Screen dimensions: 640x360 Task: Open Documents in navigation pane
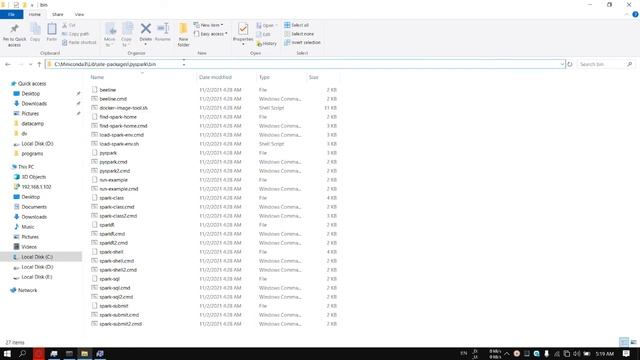[x=34, y=207]
